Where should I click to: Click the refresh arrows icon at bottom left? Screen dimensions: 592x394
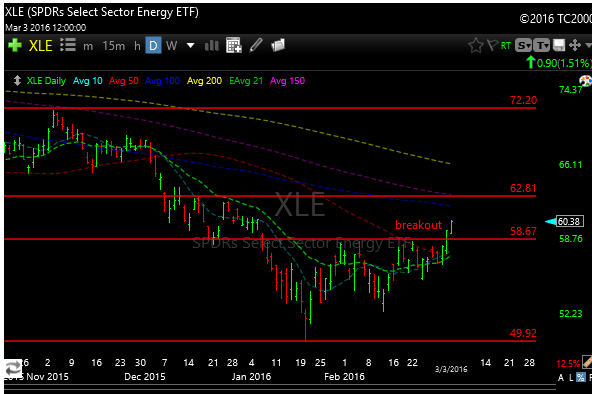[x=13, y=368]
